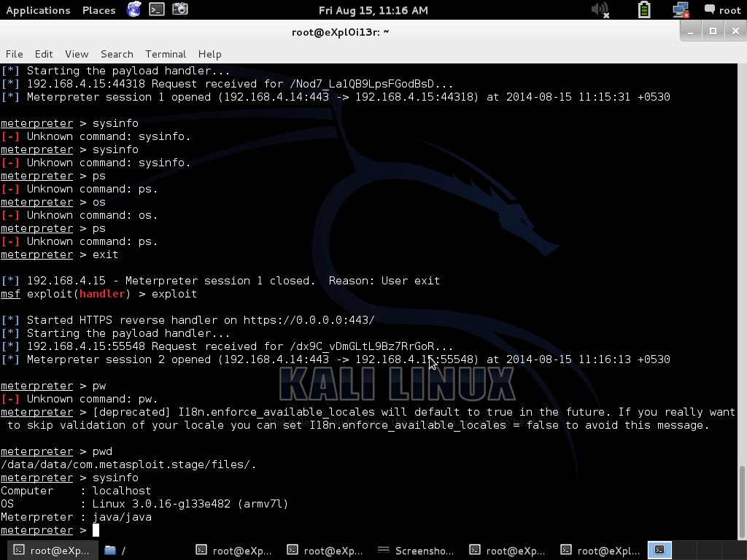Click the clock showing Fri Aug 15
This screenshot has width=747, height=560.
(x=373, y=10)
